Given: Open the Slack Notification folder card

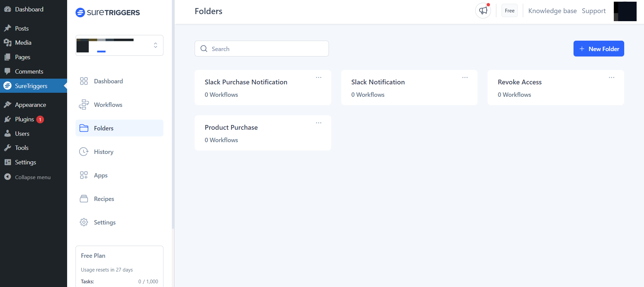Looking at the screenshot, I should 409,88.
